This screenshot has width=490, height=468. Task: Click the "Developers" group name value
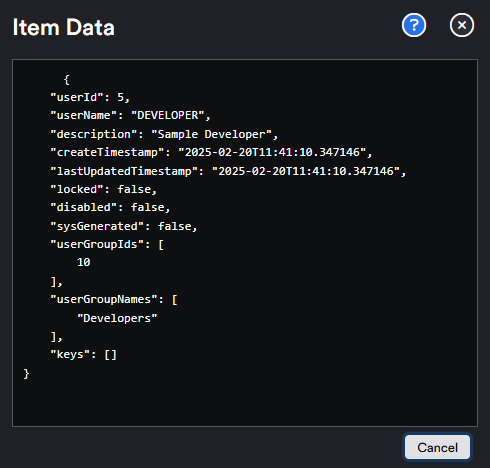pyautogui.click(x=117, y=318)
